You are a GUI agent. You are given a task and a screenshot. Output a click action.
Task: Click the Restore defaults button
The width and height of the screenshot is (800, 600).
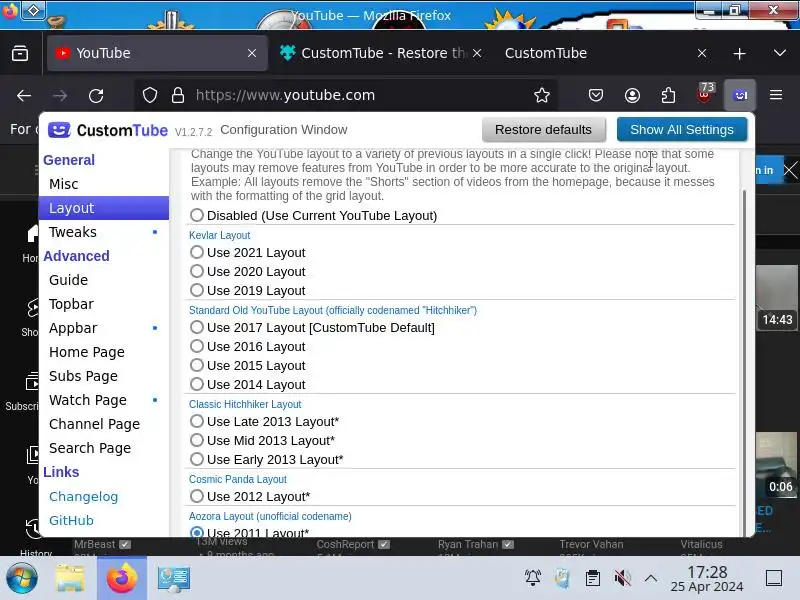543,130
